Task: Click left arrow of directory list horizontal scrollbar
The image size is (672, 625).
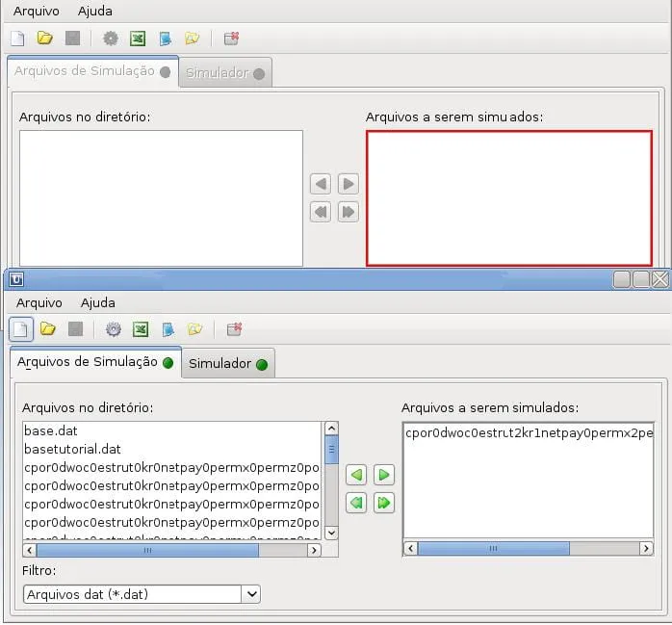Action: [x=30, y=550]
